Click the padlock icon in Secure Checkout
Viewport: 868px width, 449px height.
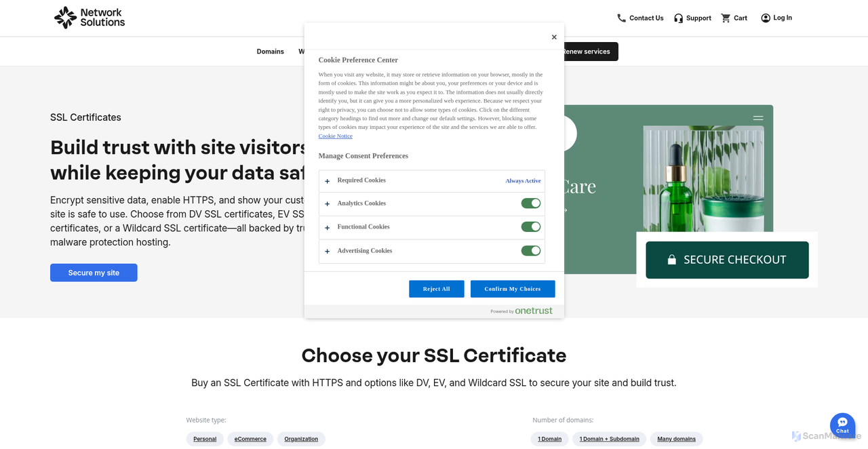(672, 259)
